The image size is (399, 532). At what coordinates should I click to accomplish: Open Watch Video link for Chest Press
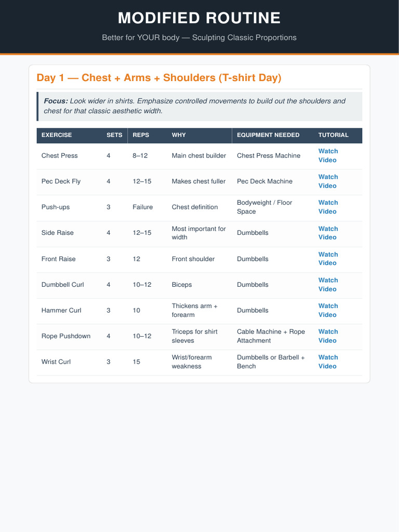328,156
